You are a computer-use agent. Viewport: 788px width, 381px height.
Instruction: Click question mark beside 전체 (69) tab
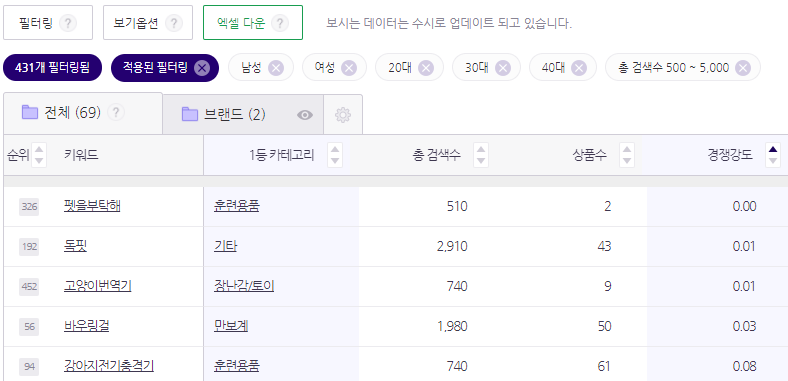[116, 112]
